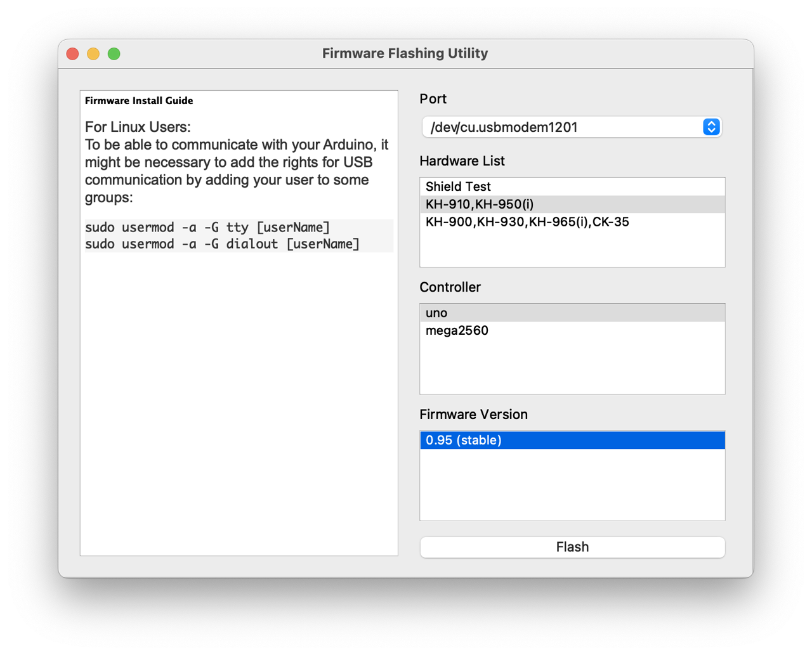The width and height of the screenshot is (812, 655).
Task: Select mega2560 in the Controller list
Action: coord(457,330)
